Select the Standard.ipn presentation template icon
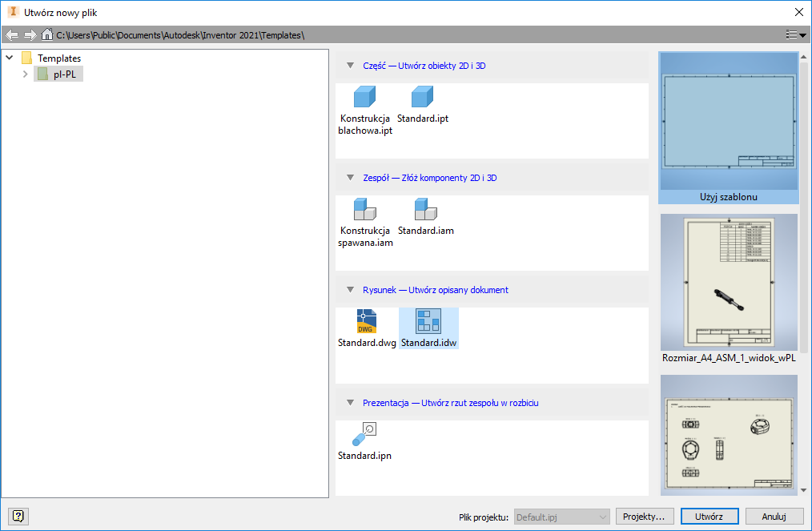 click(364, 434)
